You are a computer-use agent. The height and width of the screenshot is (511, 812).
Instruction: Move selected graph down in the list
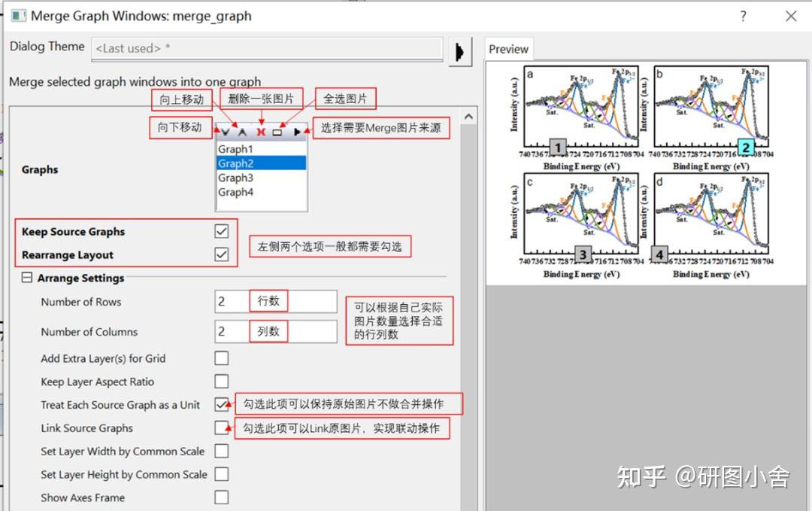pyautogui.click(x=225, y=132)
